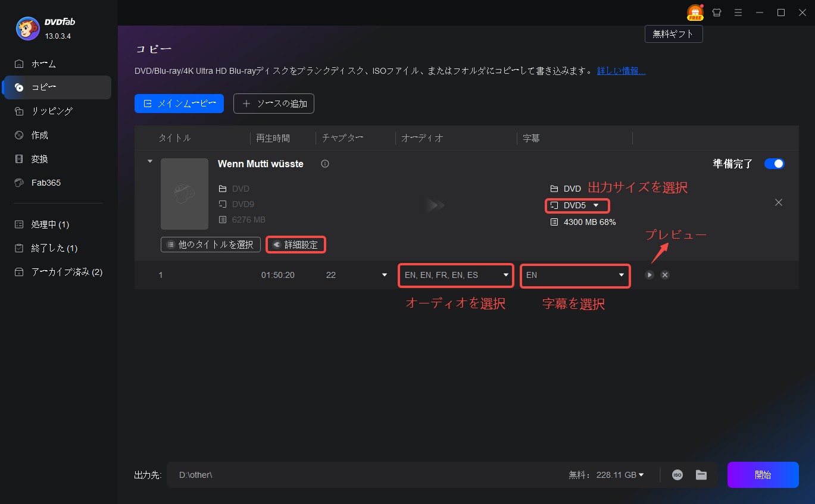
Task: Select コピー module in sidebar
Action: 57,87
